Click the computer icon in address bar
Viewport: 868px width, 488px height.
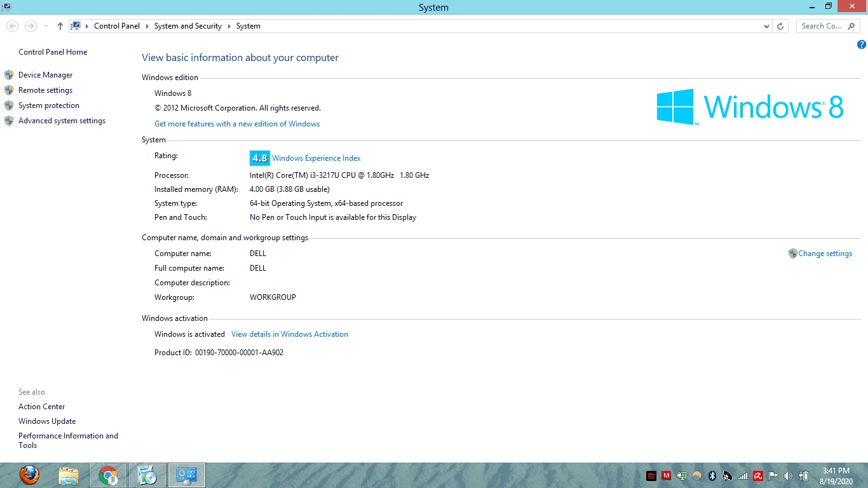(76, 26)
